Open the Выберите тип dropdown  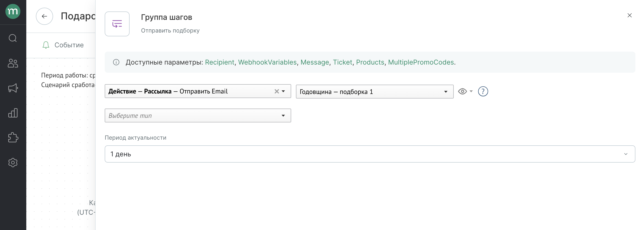click(x=198, y=115)
